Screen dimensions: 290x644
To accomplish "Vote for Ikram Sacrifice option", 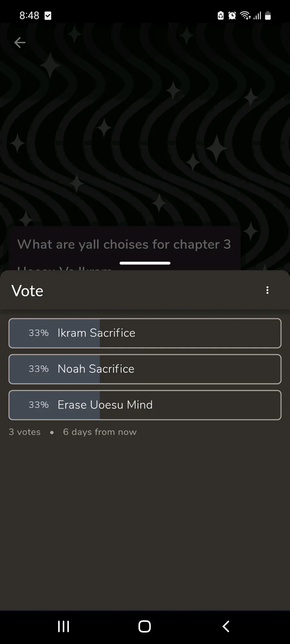I will (x=145, y=333).
